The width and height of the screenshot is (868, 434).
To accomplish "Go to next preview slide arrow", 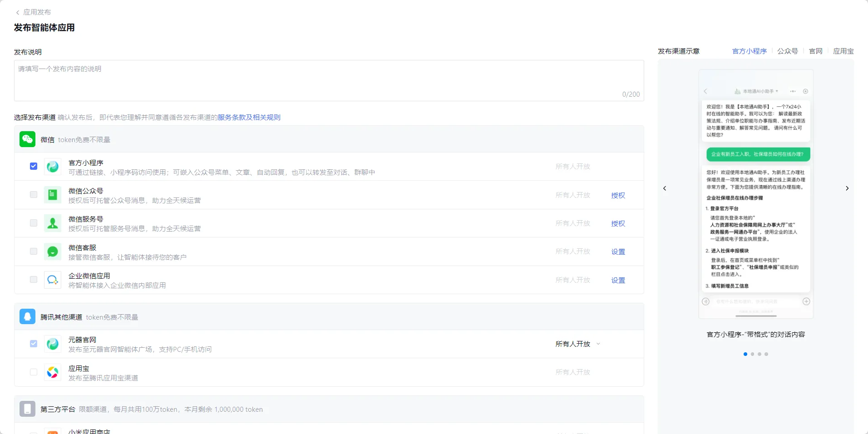I will click(847, 188).
